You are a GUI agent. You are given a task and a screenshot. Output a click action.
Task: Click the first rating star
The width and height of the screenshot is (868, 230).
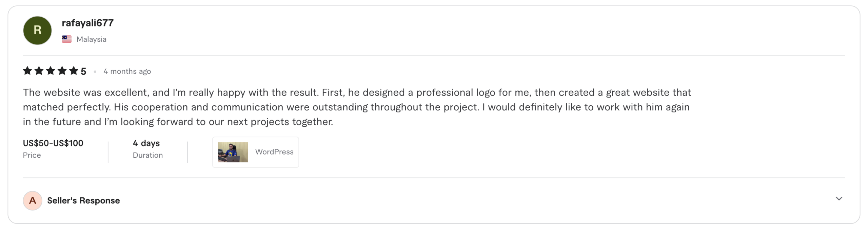27,71
